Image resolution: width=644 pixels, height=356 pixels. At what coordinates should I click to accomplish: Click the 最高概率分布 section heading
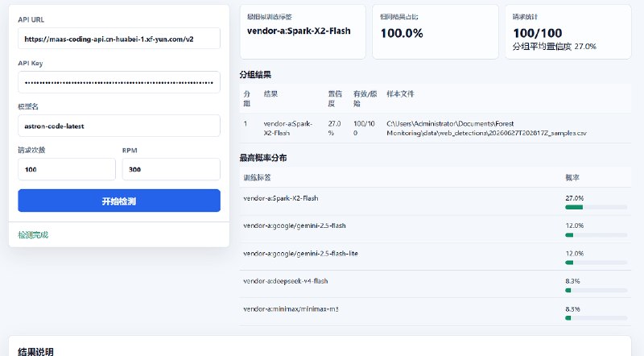tap(263, 158)
